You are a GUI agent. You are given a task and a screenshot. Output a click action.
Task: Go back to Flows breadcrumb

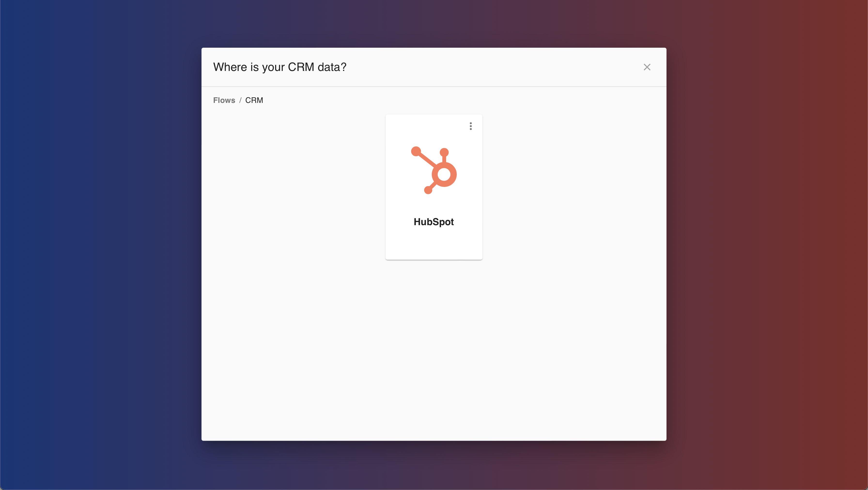coord(224,100)
